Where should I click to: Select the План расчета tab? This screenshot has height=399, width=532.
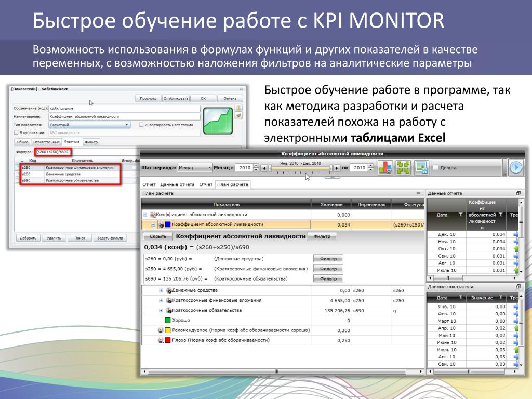[x=232, y=184]
